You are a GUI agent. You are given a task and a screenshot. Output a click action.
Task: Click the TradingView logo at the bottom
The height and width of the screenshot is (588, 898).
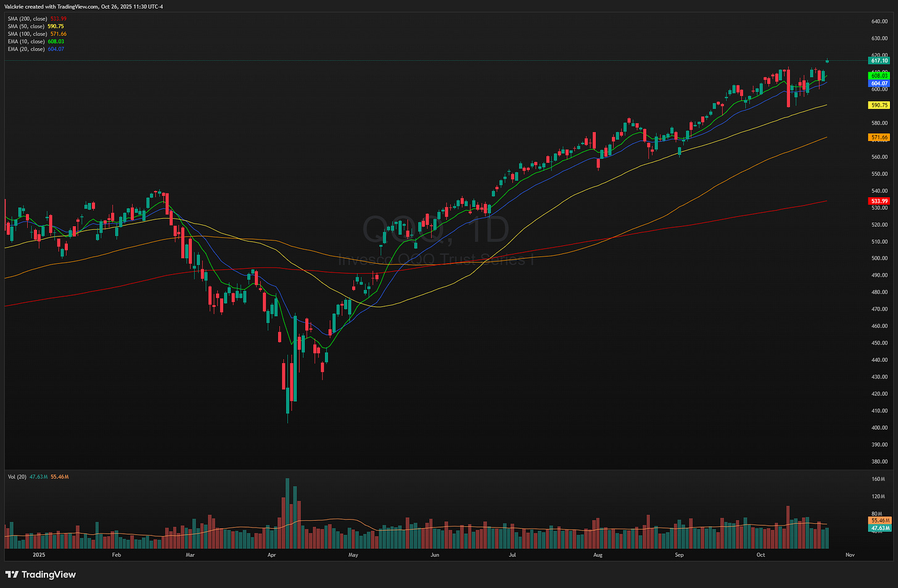coord(40,574)
